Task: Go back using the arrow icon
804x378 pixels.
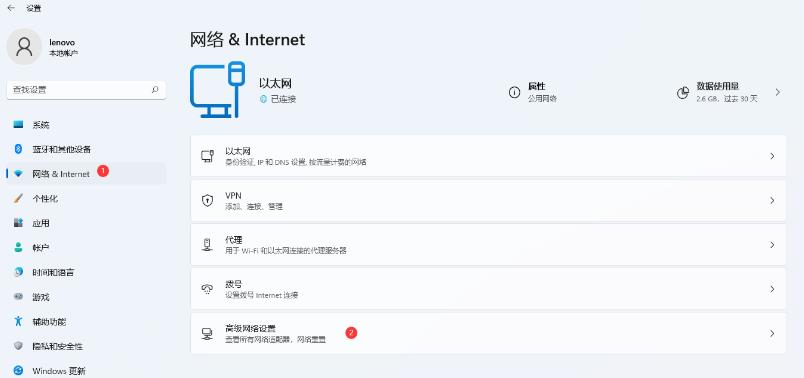Action: click(11, 8)
